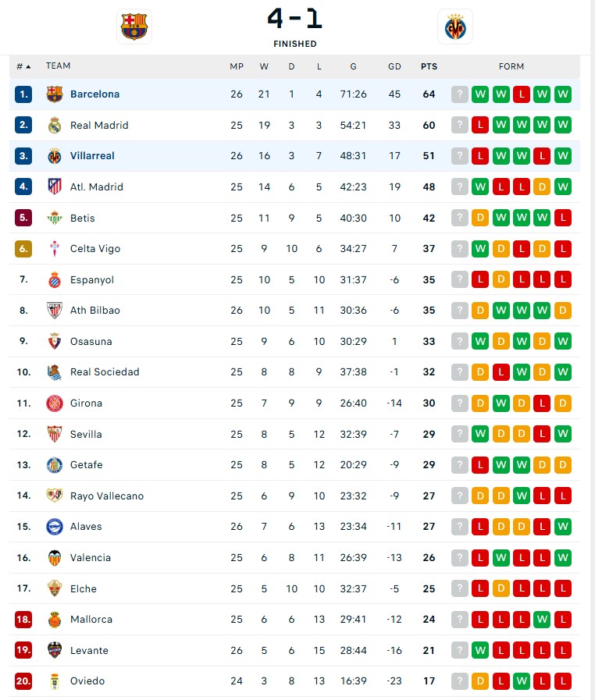Click the rank 1 position badge

point(23,94)
